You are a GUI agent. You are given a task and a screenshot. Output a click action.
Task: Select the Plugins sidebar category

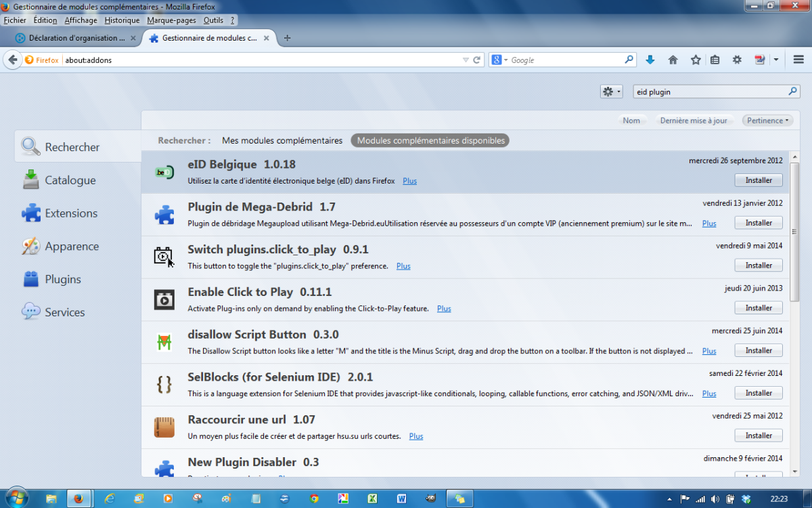[x=78, y=279]
